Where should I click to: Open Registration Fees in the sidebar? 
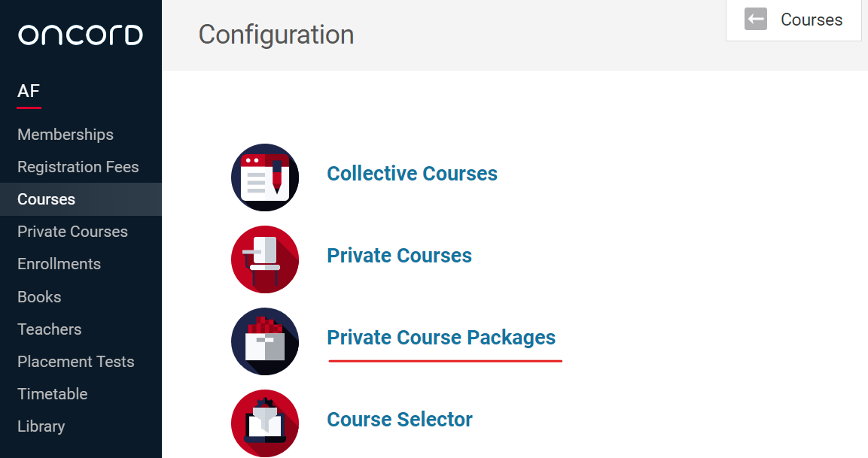click(78, 167)
